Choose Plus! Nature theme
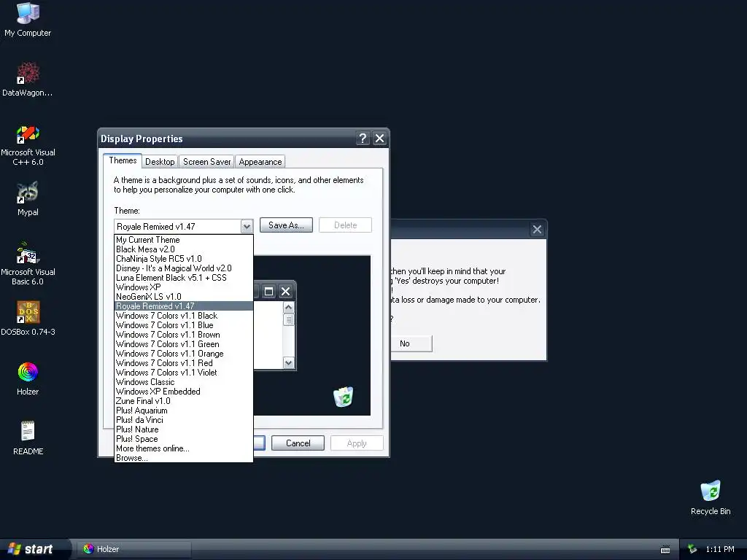747x560 pixels. 183,429
